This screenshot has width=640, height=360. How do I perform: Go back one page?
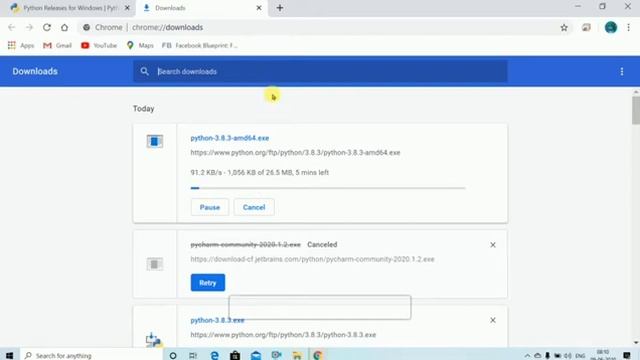[x=11, y=27]
